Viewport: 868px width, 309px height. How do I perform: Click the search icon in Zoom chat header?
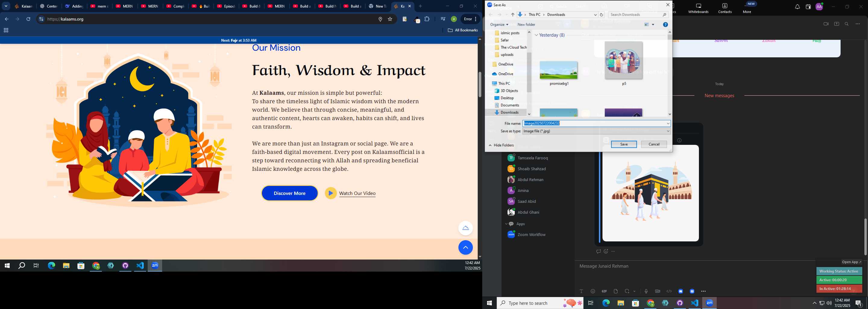pos(847,24)
